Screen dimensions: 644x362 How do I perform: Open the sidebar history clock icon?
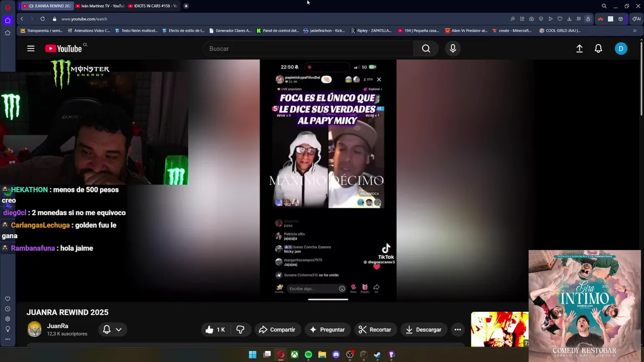click(8, 309)
